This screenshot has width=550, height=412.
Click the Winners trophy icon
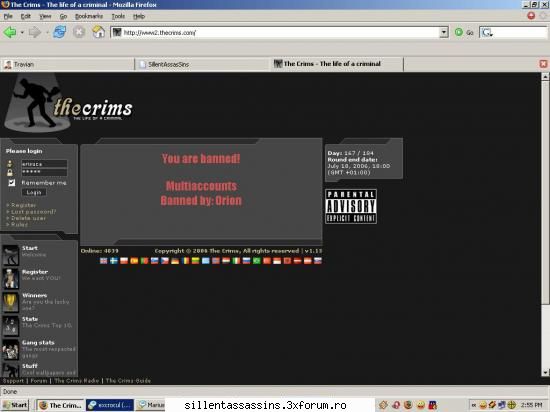[x=10, y=302]
